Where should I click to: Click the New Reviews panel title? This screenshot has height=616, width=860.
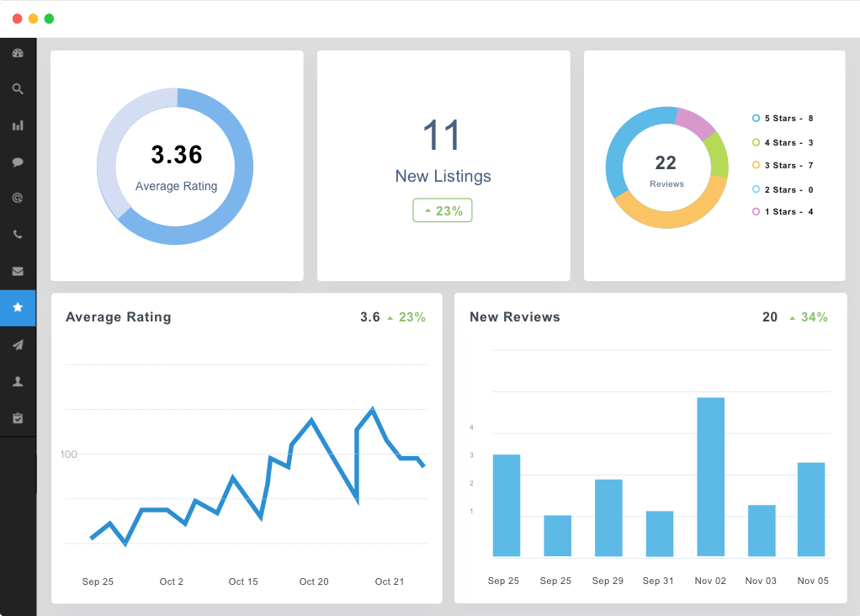[514, 317]
